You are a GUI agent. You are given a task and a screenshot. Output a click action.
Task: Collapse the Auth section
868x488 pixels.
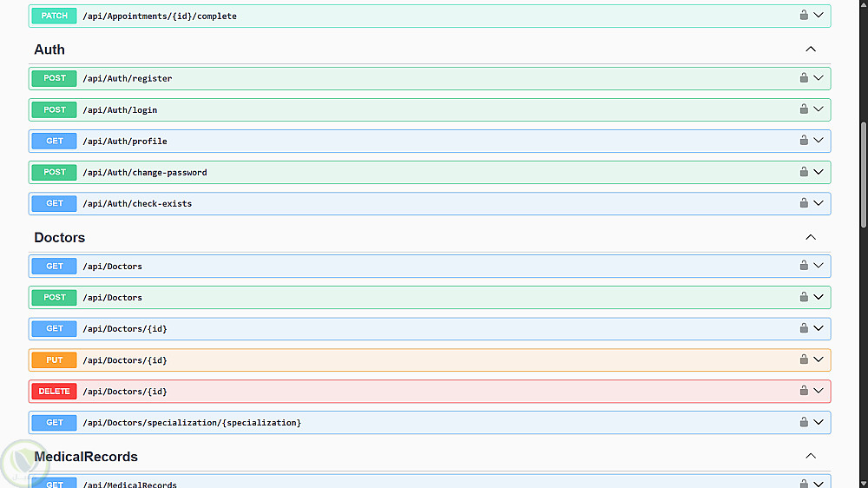[x=811, y=49]
